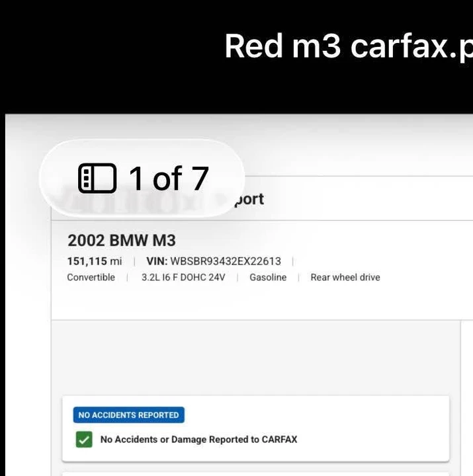
Task: Select the '3.2L I6 F DOHC 24V' engine text
Action: [183, 277]
